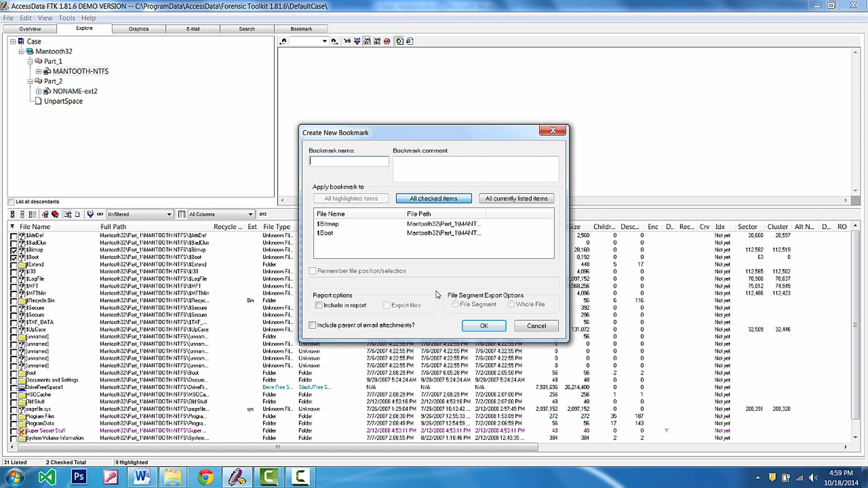Enable List all descendants checkbox

click(x=11, y=202)
